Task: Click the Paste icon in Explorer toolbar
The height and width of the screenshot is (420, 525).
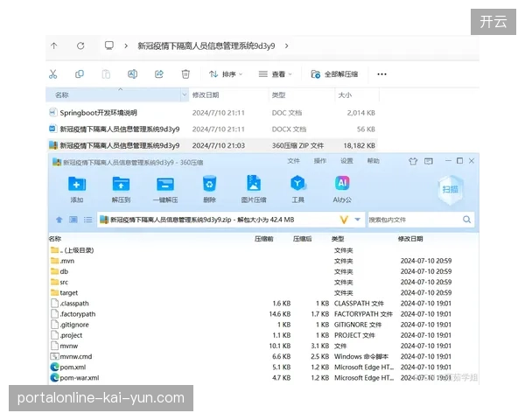Action: (x=106, y=74)
